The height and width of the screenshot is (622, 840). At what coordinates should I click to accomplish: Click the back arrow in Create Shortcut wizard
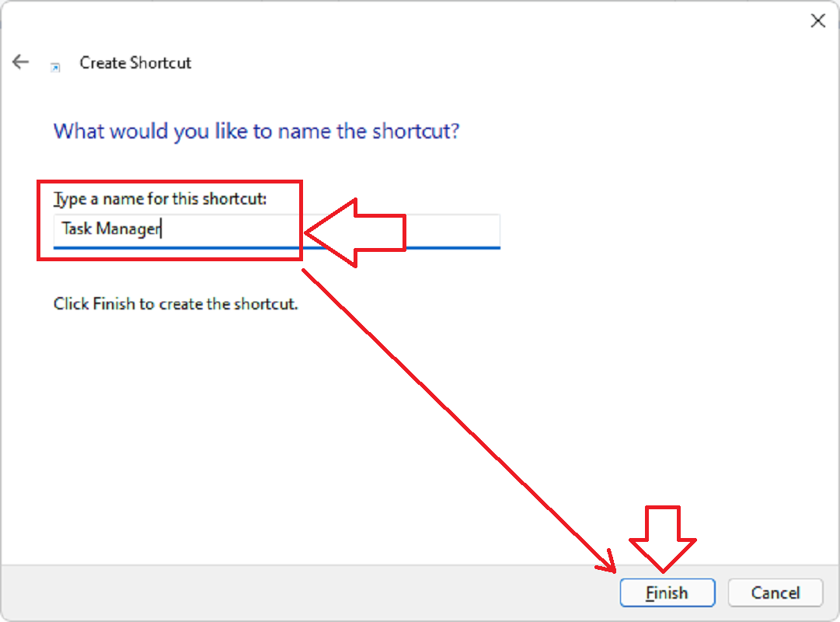(20, 62)
